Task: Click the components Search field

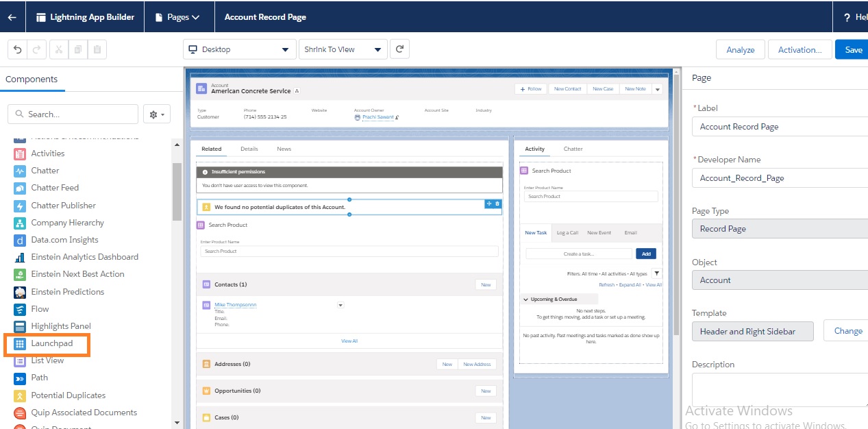Action: click(x=73, y=114)
